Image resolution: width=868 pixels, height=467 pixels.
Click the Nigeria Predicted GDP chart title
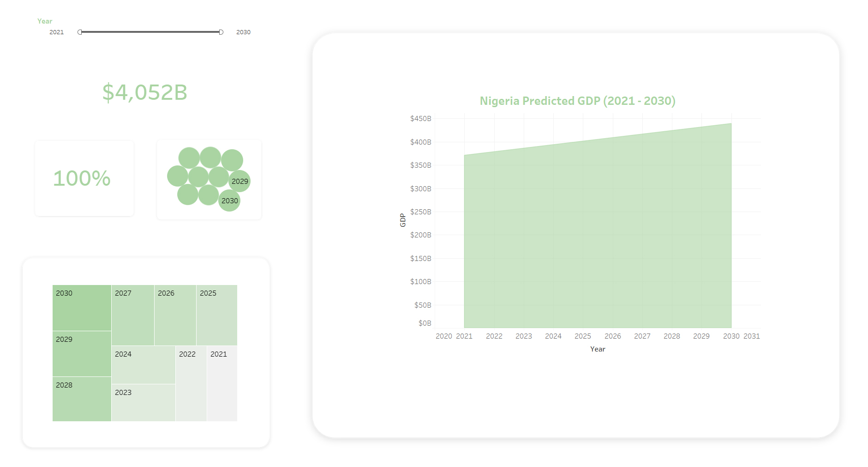[577, 101]
